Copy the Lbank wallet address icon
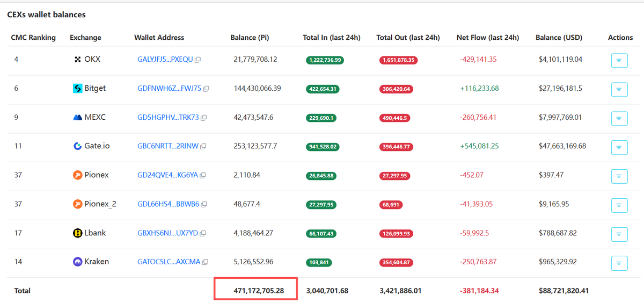The image size is (644, 303). click(203, 233)
